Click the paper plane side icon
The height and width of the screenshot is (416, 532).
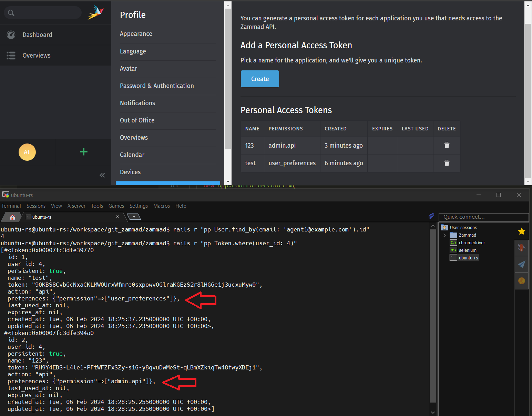click(x=522, y=264)
